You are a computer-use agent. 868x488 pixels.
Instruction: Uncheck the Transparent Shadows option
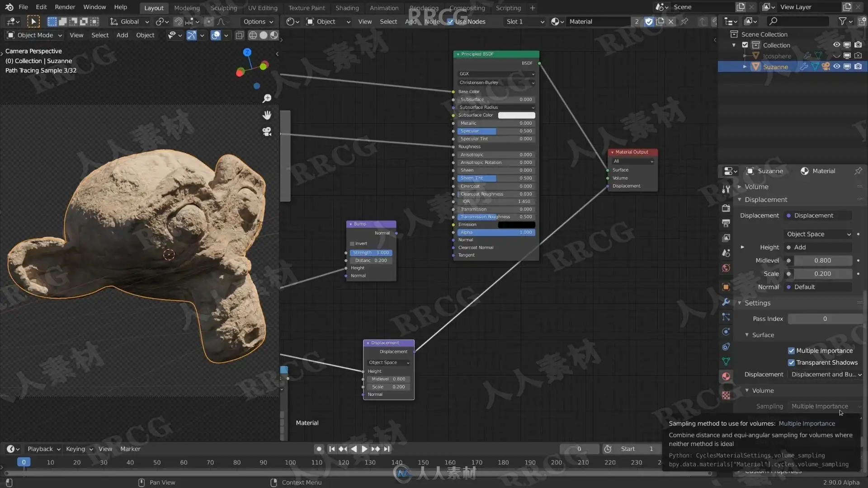(x=791, y=362)
